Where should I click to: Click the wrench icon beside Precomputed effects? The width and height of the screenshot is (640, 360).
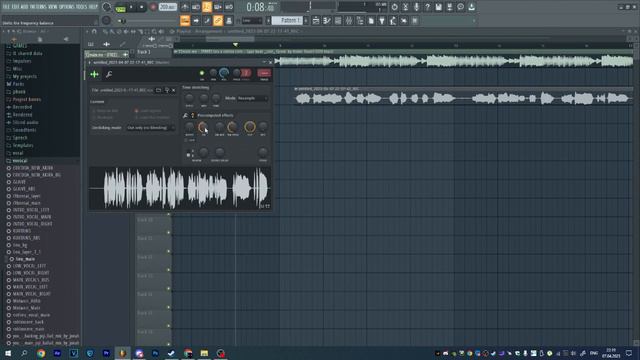185,116
